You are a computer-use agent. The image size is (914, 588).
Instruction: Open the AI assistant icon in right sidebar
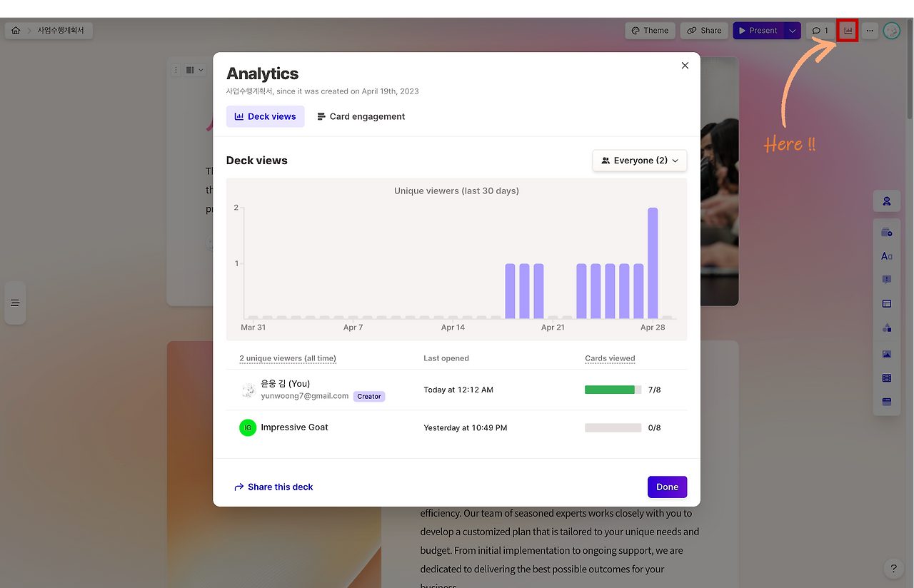tap(886, 201)
